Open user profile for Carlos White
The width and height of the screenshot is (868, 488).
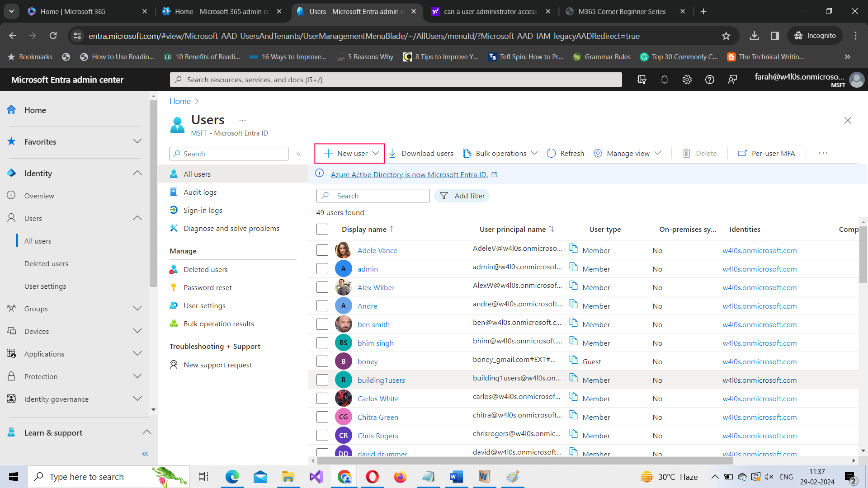point(378,399)
